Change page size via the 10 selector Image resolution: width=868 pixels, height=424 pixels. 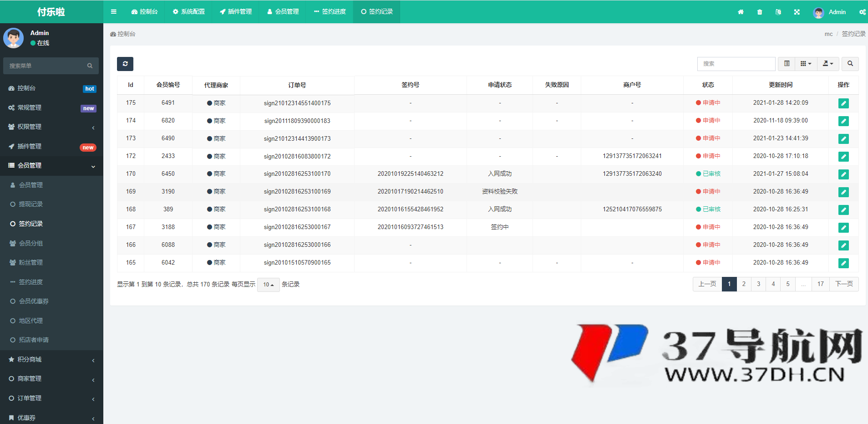tap(268, 284)
